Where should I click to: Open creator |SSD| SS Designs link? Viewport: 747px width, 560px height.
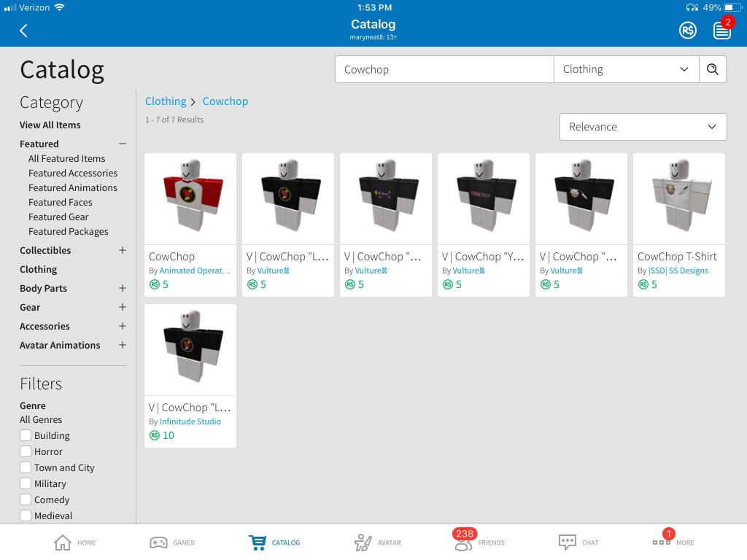[678, 271]
